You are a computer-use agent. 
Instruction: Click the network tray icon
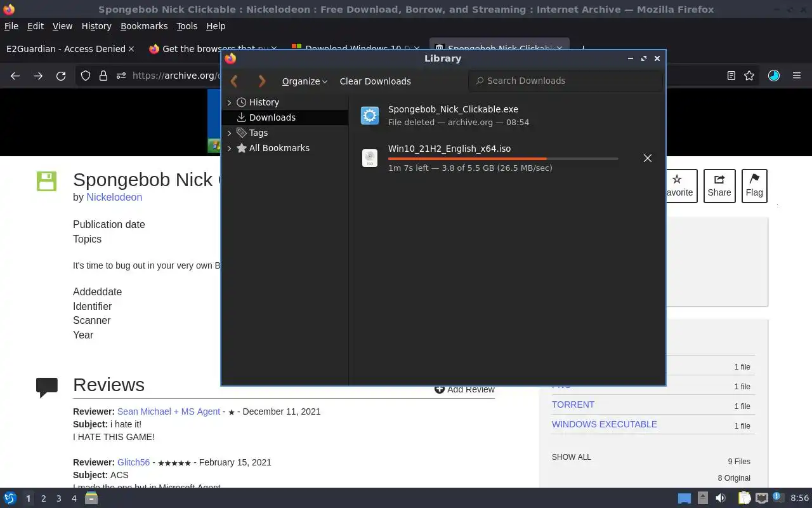761,498
